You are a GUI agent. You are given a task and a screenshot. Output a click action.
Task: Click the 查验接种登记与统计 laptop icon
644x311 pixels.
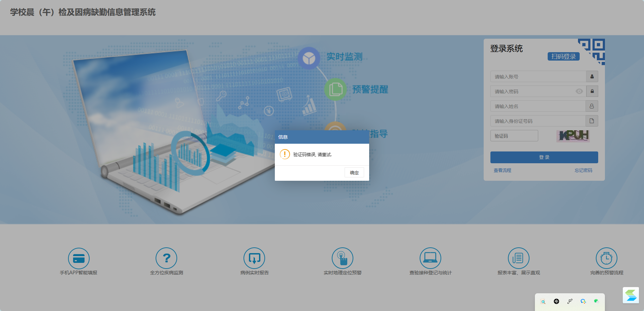tap(430, 258)
